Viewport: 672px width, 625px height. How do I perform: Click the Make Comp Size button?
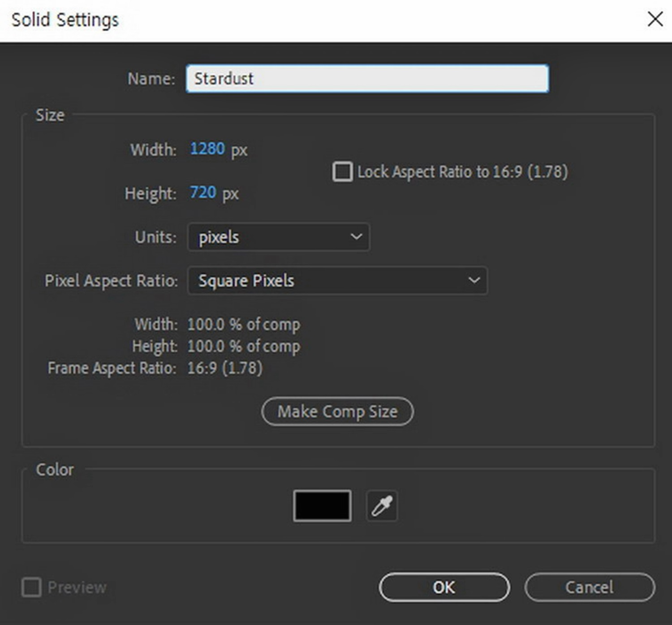click(337, 411)
